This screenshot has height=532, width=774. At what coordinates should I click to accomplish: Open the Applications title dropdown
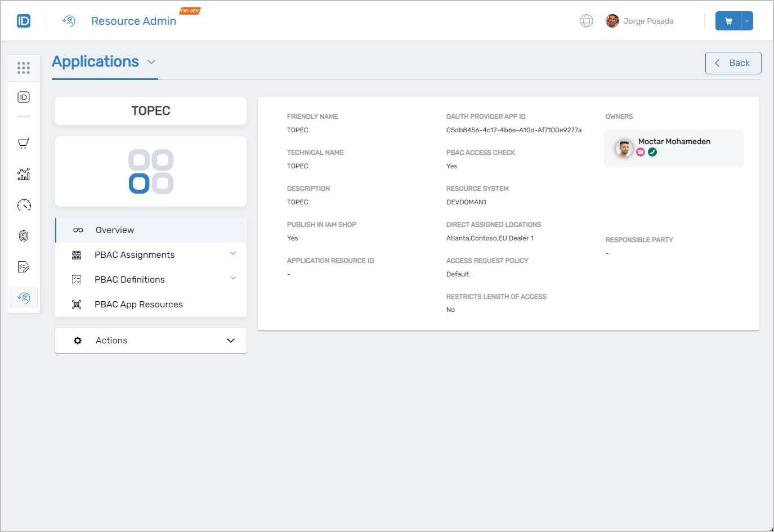click(x=151, y=62)
